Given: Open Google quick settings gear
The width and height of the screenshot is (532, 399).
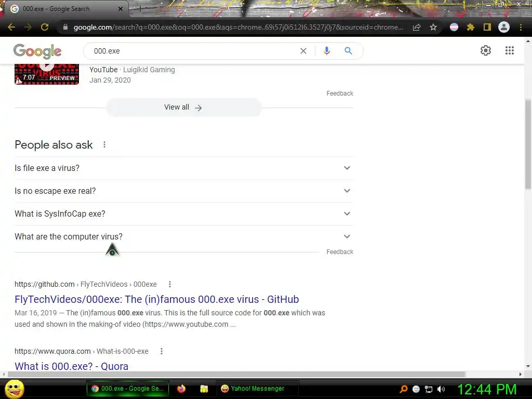Looking at the screenshot, I should (x=486, y=50).
